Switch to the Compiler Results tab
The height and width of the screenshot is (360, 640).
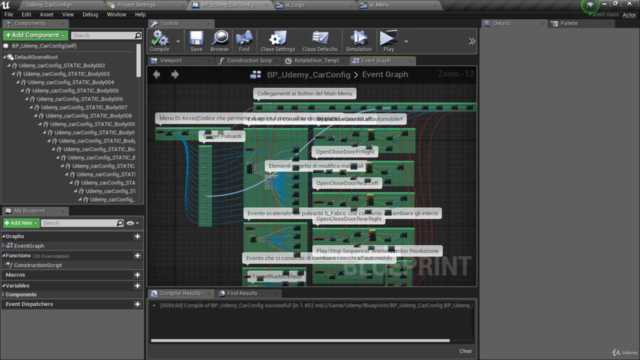(180, 293)
